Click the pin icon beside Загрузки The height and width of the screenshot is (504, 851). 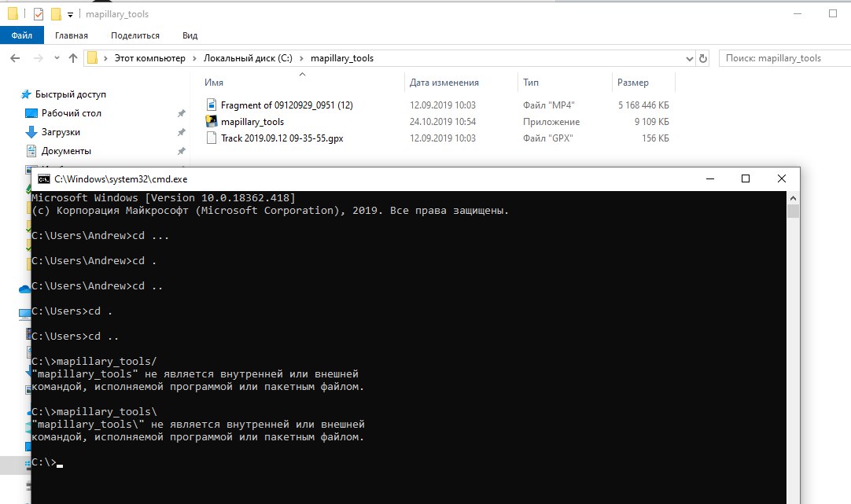(x=181, y=132)
